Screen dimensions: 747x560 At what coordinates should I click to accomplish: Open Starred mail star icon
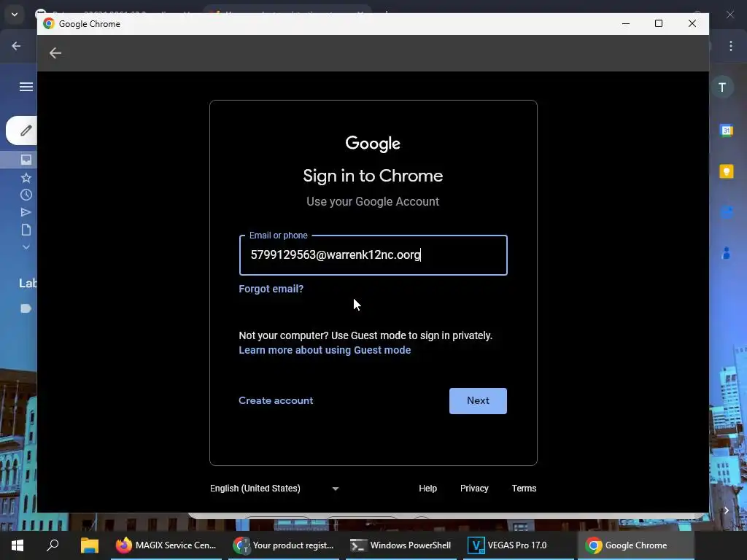click(26, 178)
